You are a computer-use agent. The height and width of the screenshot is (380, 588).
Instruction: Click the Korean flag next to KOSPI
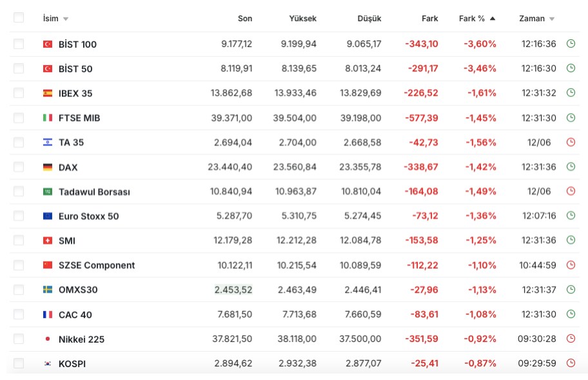pos(48,363)
